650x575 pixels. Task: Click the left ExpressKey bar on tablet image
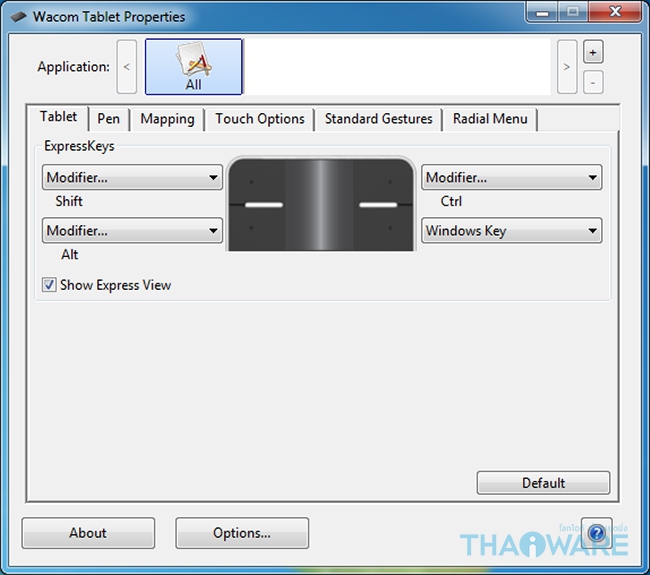pyautogui.click(x=264, y=205)
